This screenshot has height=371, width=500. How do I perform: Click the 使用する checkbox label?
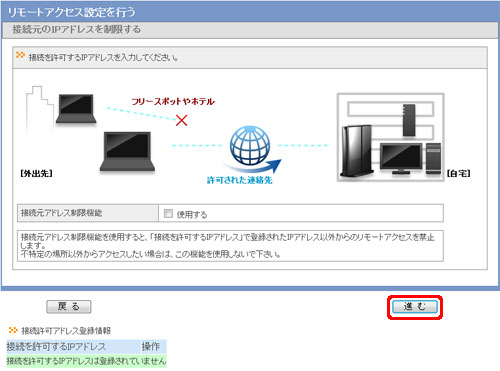pyautogui.click(x=192, y=214)
